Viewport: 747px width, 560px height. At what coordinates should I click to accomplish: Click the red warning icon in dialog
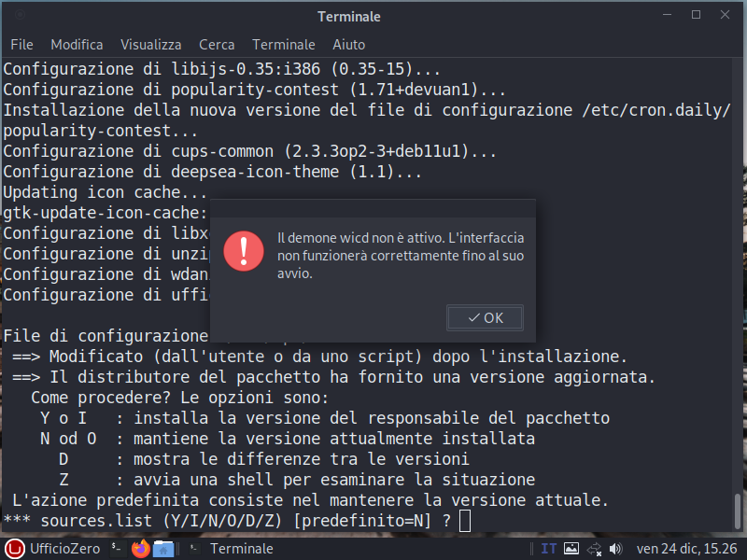[x=245, y=249]
